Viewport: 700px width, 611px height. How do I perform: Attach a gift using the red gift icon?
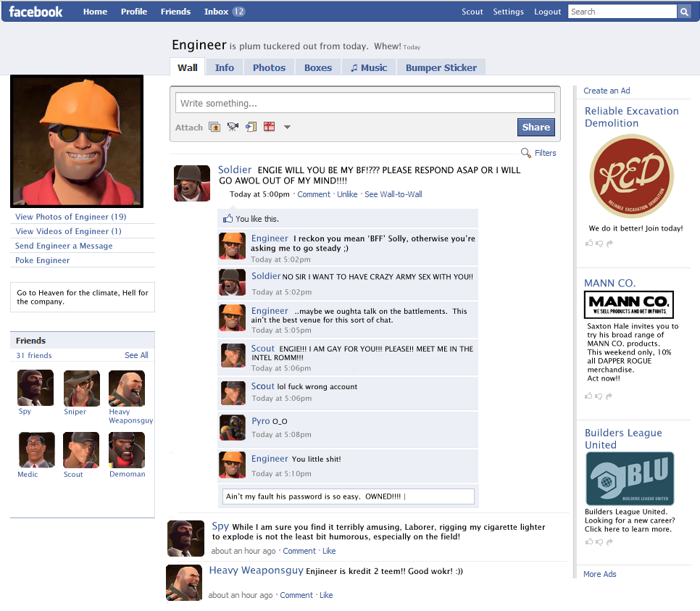pyautogui.click(x=269, y=127)
